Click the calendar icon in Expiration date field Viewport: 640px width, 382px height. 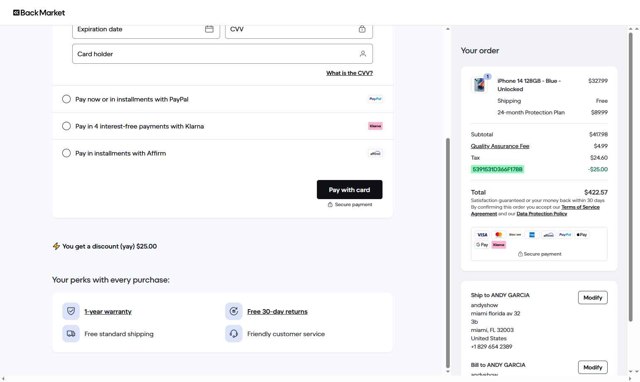(x=209, y=29)
